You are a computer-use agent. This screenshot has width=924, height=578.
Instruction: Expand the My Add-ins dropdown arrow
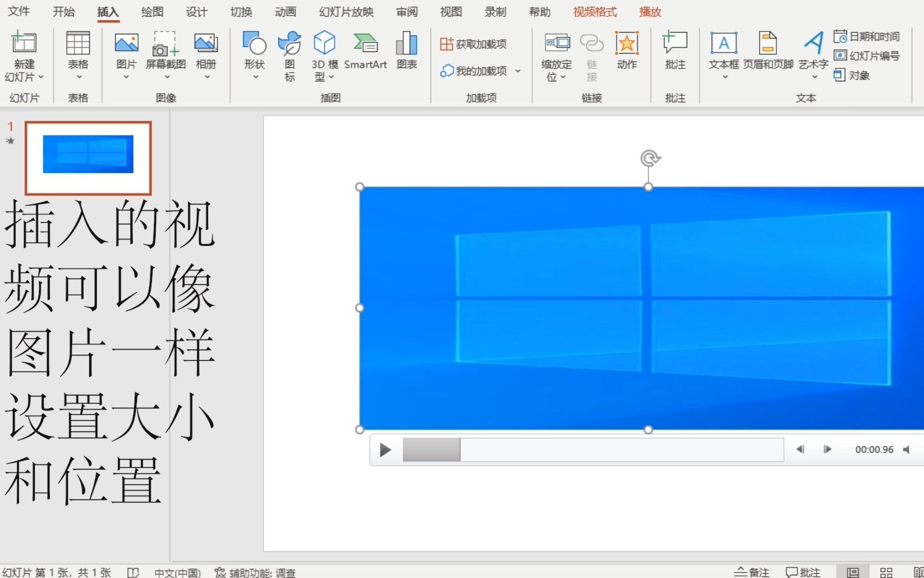[518, 71]
